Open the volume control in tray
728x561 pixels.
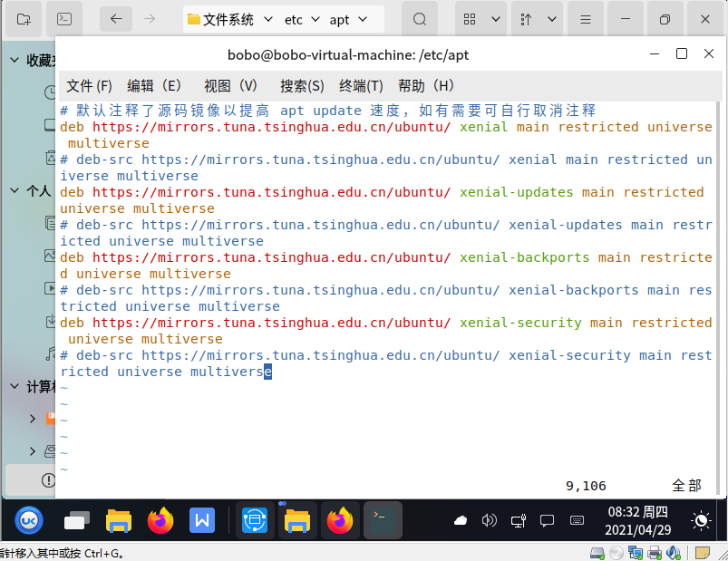coord(490,520)
